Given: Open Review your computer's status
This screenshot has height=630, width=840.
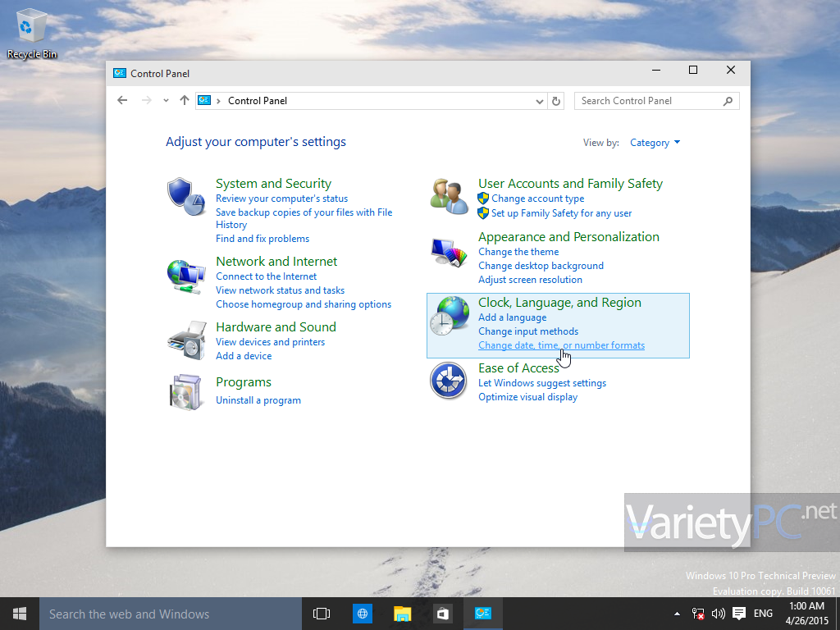Looking at the screenshot, I should click(282, 199).
